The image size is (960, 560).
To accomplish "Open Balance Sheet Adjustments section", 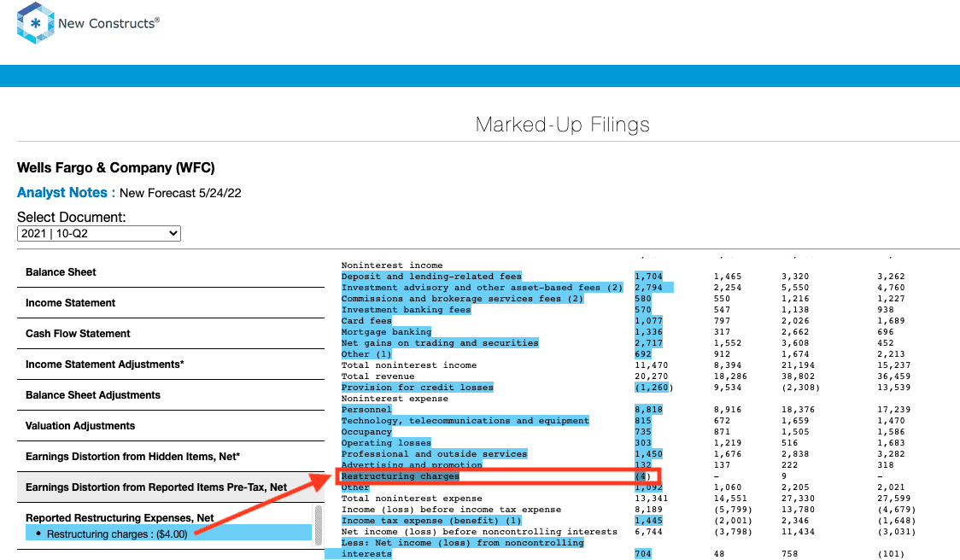I will pos(93,395).
